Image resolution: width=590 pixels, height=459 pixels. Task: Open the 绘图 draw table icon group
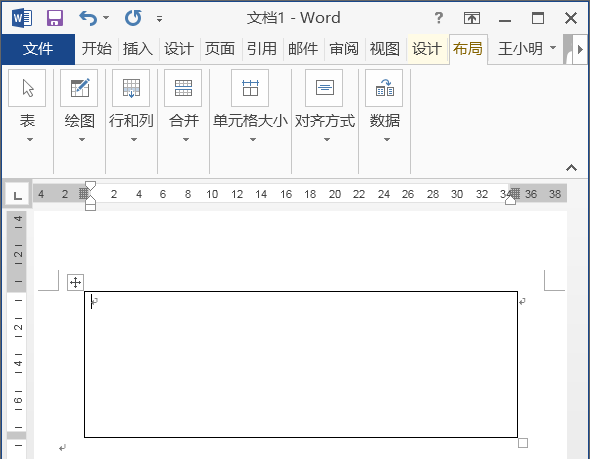coord(79,88)
